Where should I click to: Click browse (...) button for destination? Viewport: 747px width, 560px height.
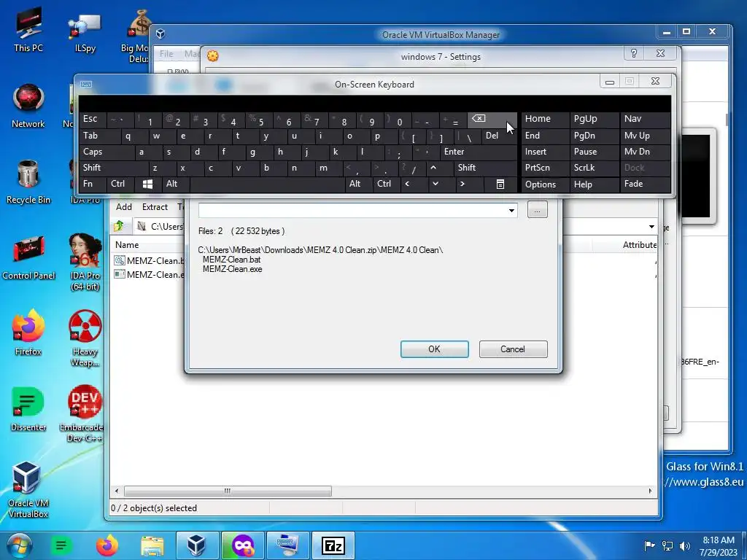[538, 209]
